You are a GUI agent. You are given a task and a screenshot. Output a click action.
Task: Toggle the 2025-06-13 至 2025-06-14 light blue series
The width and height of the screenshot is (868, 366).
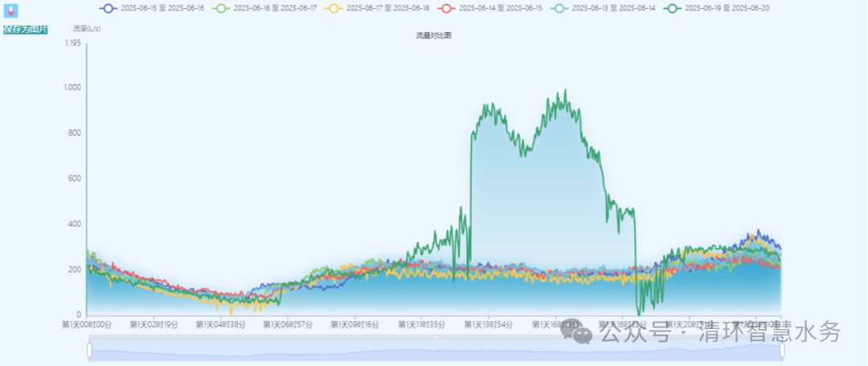click(613, 7)
